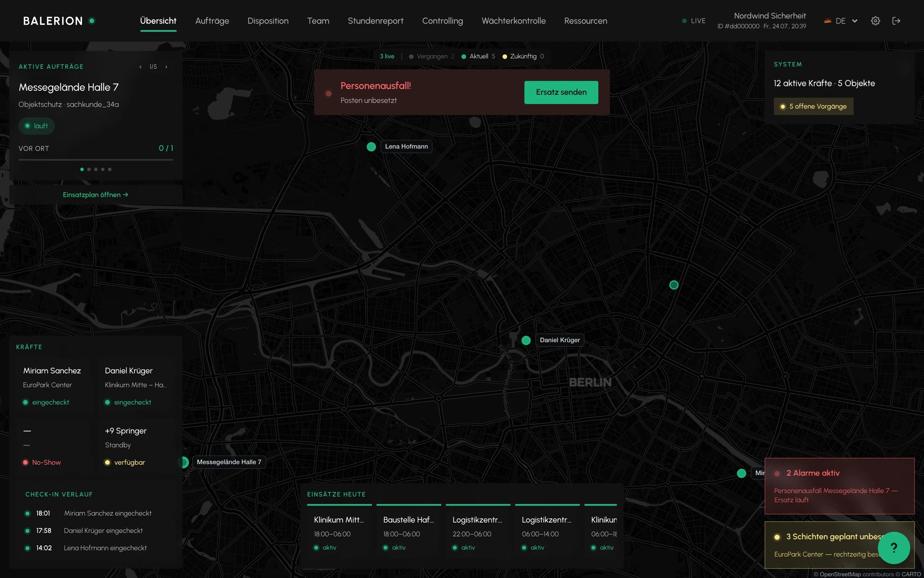Click the Nordwind Sicherheit account name

click(x=770, y=16)
